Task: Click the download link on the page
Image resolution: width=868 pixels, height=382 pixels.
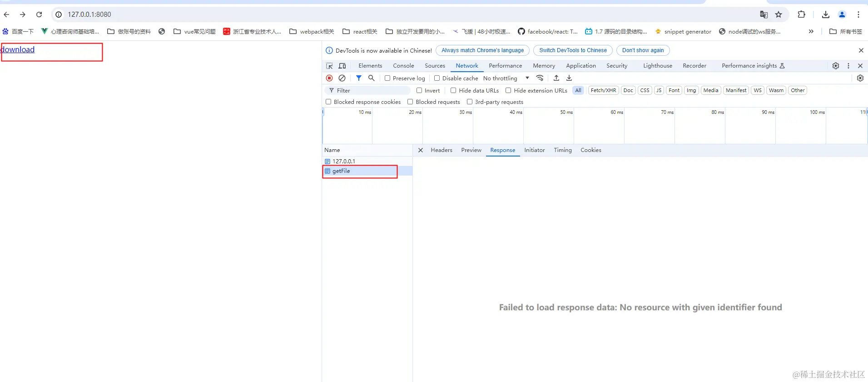Action: coord(17,49)
